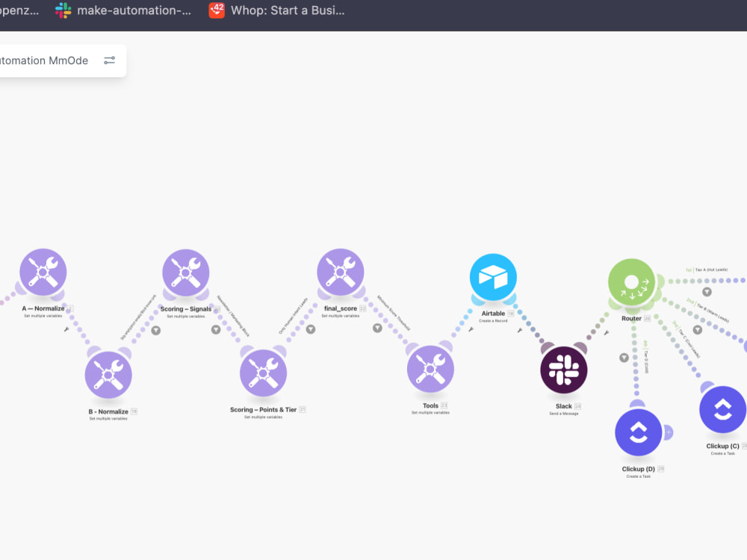Click the module icon above the Tools label

point(430,369)
